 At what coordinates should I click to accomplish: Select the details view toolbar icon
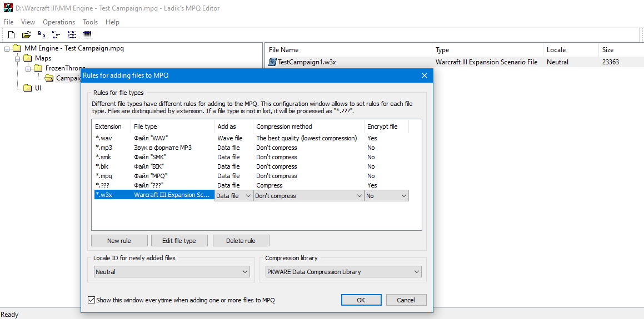click(87, 35)
